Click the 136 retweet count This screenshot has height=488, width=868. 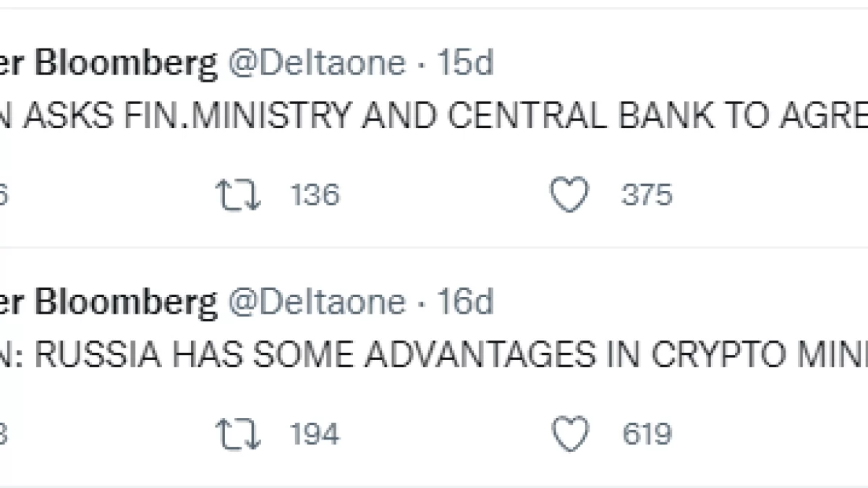pos(315,195)
